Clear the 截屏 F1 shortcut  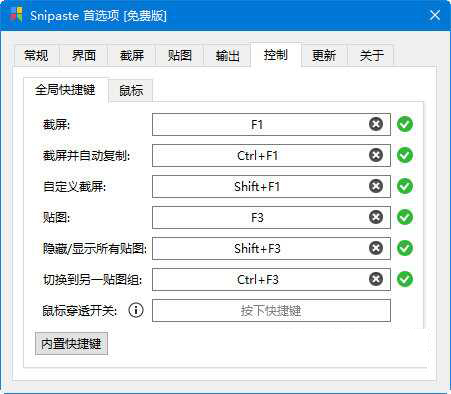[376, 124]
